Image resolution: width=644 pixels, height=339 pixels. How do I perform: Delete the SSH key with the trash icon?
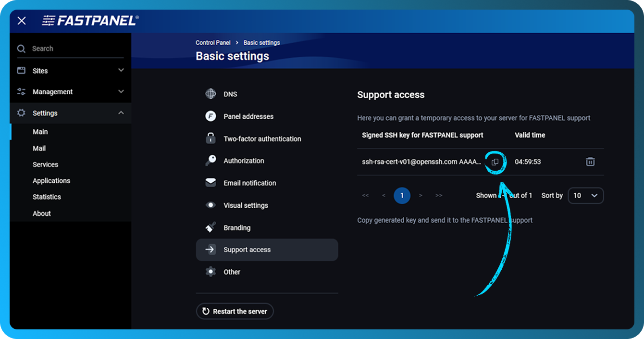click(591, 162)
